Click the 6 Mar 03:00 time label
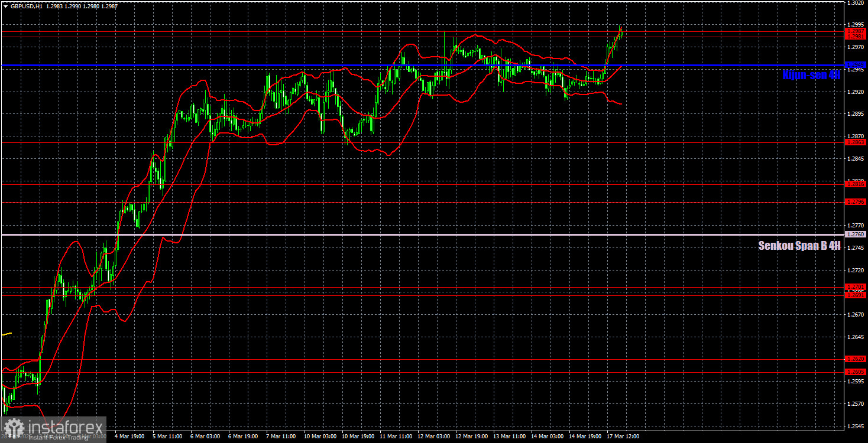Viewport: 868px width, 443px height. [x=204, y=437]
